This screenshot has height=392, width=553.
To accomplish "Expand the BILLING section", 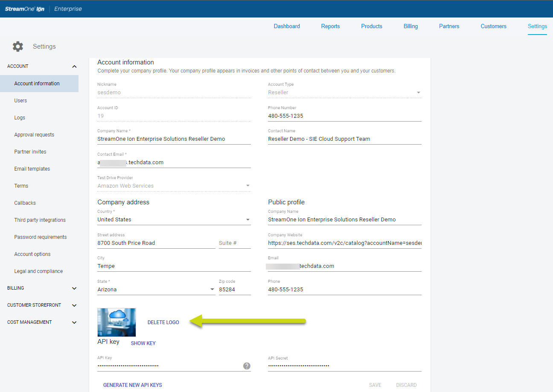I will 74,288.
